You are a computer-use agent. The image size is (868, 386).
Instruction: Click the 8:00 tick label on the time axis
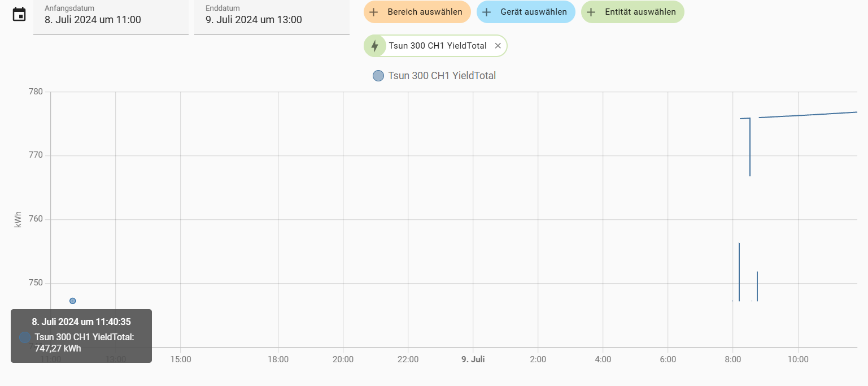pyautogui.click(x=732, y=359)
